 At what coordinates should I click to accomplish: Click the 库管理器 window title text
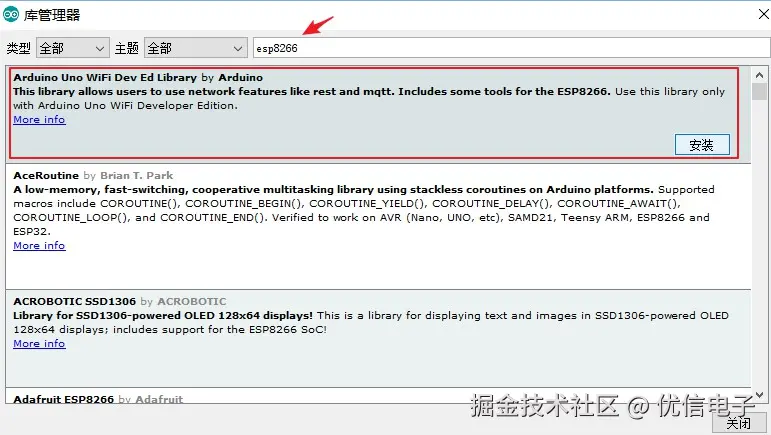click(x=52, y=15)
